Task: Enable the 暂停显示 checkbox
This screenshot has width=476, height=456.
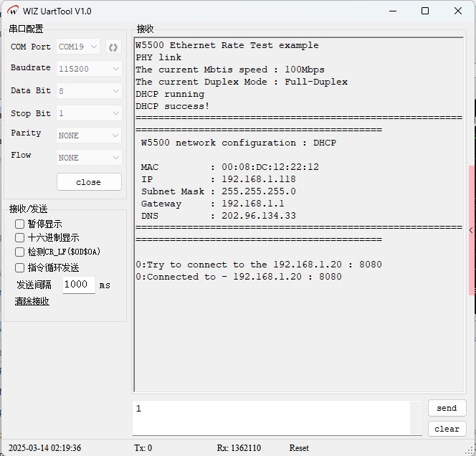Action: point(20,224)
